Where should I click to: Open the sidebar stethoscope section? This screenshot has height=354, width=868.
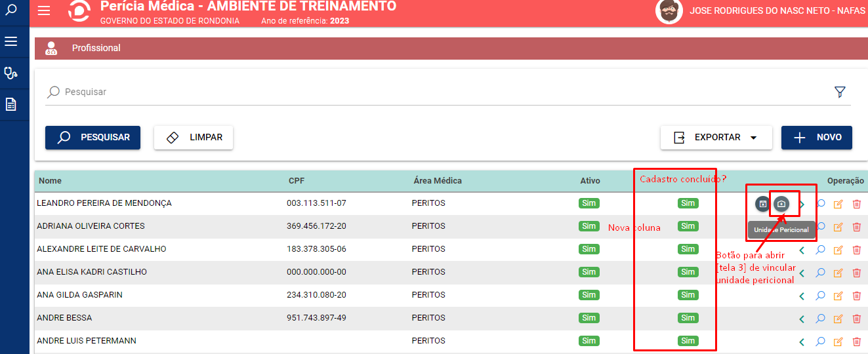(10, 73)
